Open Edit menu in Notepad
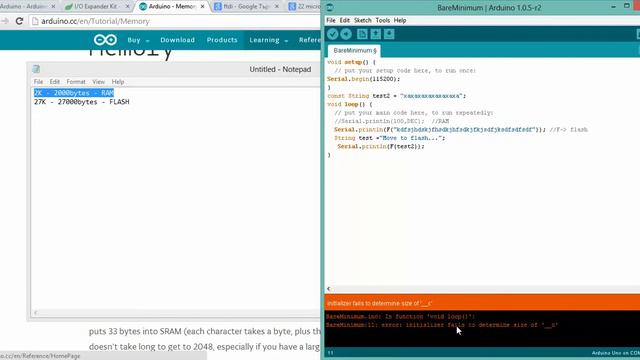The image size is (640, 360). click(x=55, y=82)
